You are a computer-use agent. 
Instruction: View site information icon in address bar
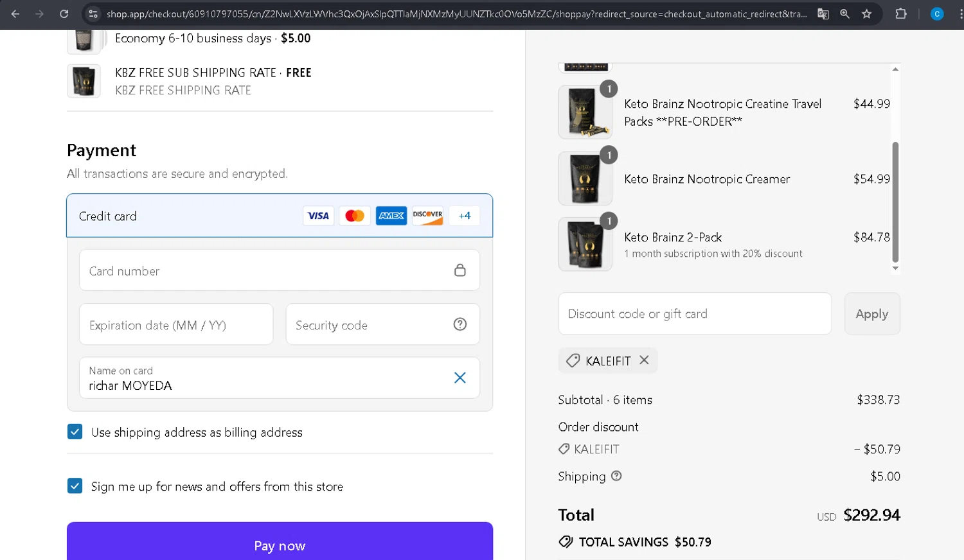[x=93, y=13]
